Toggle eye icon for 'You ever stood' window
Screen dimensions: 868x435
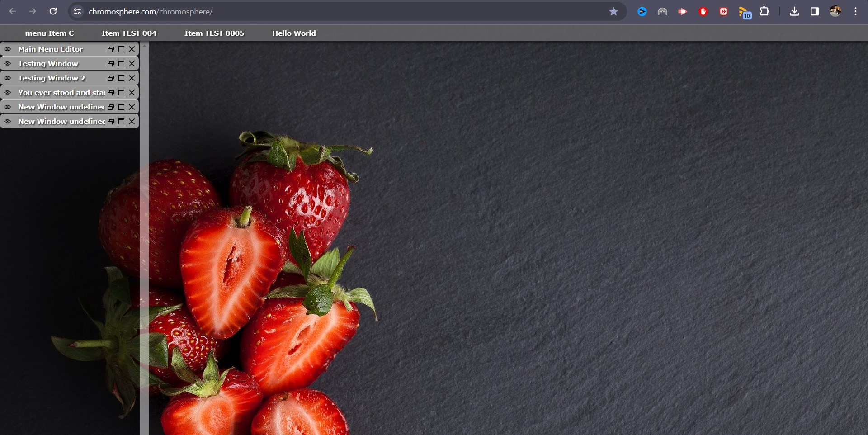coord(8,92)
